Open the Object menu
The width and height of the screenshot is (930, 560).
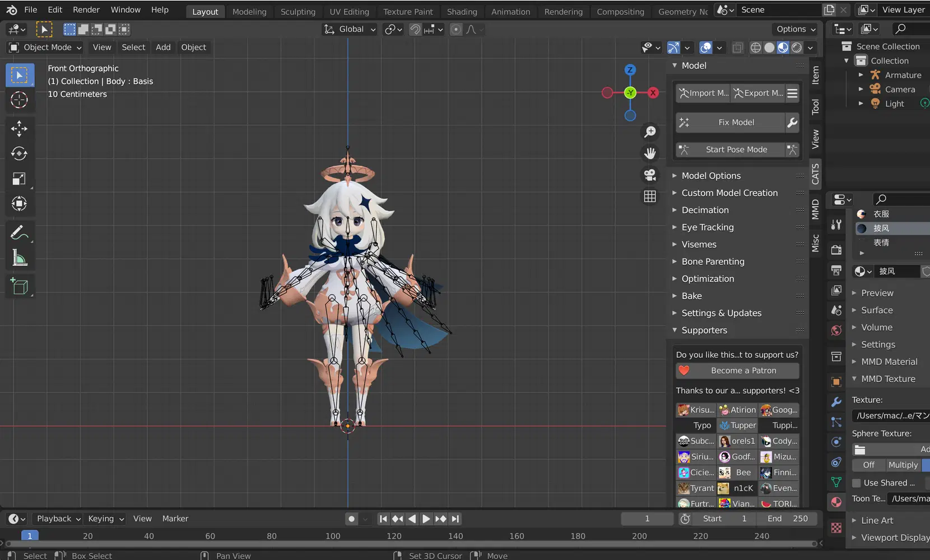click(193, 47)
